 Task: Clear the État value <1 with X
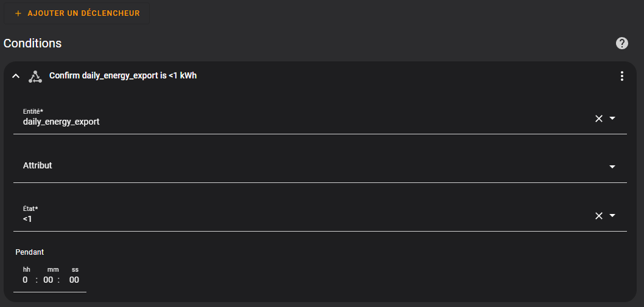(x=599, y=216)
